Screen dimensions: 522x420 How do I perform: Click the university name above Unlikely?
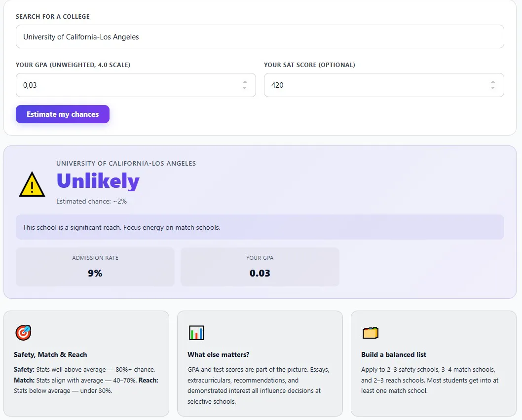[x=126, y=163]
